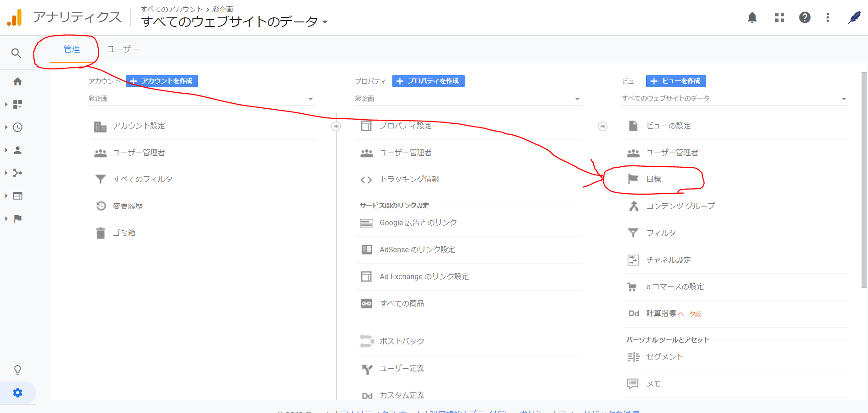Open the search magnifier in the sidebar
The width and height of the screenshot is (868, 413).
click(16, 53)
